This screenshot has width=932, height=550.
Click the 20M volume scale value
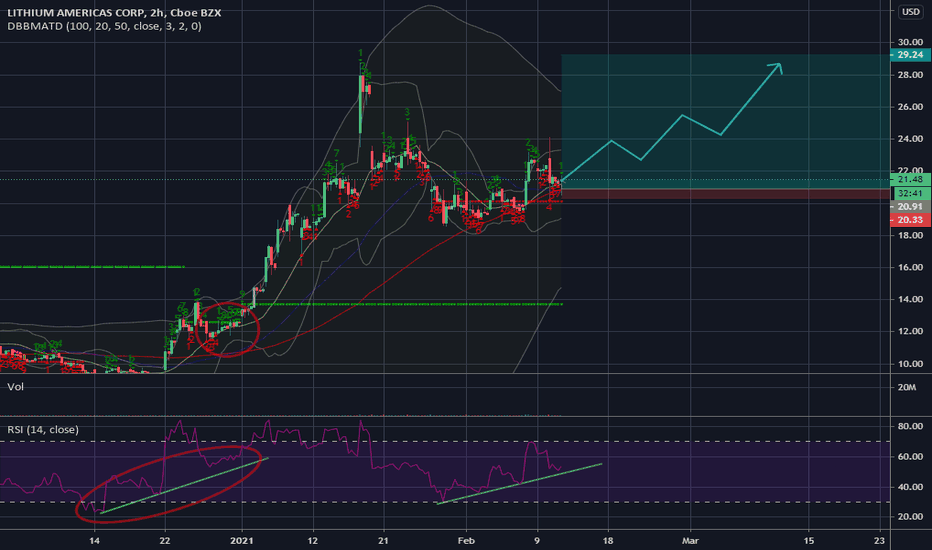pyautogui.click(x=907, y=387)
